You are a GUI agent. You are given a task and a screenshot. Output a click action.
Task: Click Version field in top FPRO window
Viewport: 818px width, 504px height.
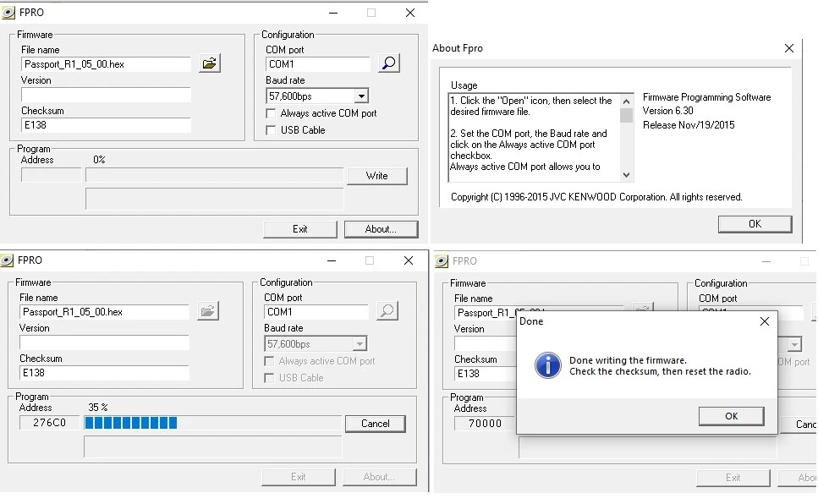106,95
